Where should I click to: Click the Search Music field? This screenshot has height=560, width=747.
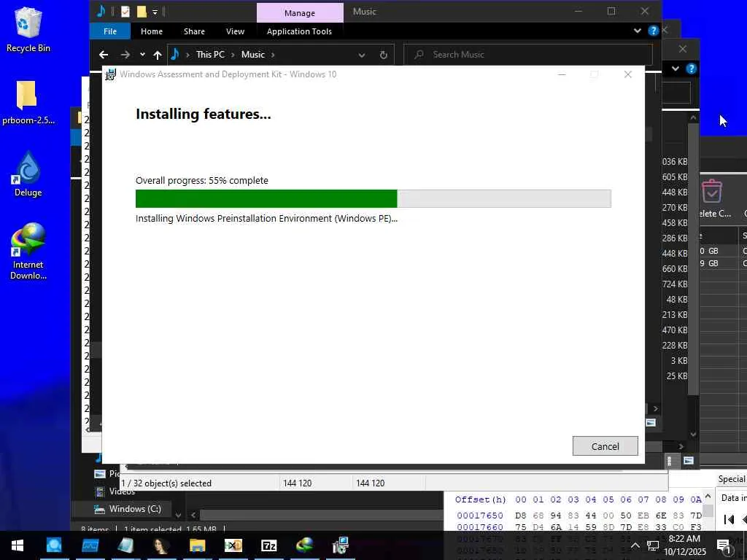[x=528, y=55]
